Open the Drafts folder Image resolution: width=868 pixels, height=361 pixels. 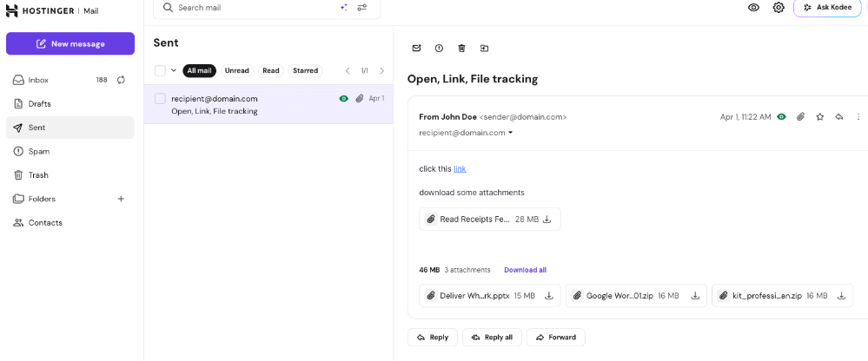click(x=40, y=104)
